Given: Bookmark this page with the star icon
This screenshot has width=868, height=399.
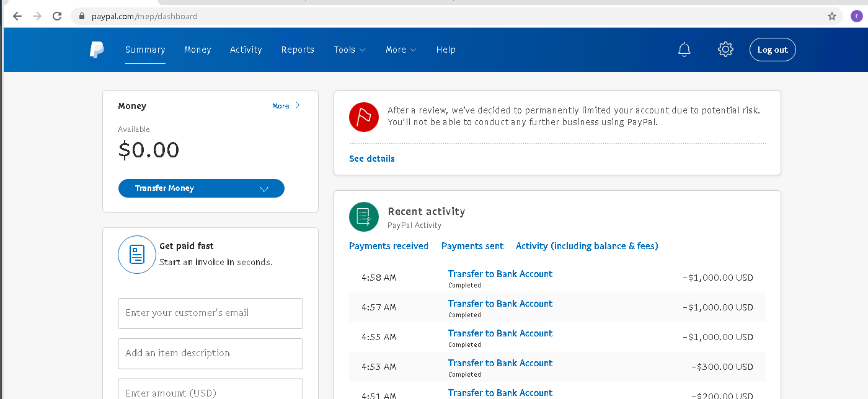Looking at the screenshot, I should [832, 17].
